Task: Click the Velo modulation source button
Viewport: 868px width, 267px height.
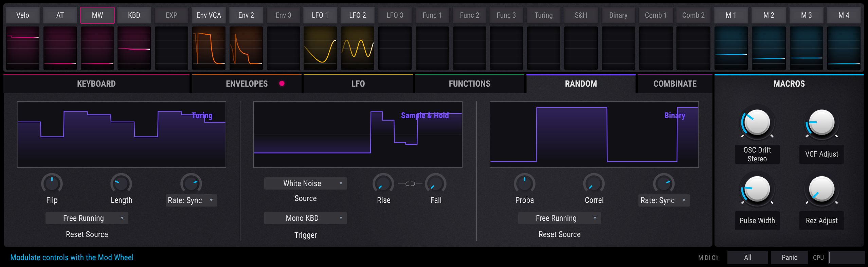Action: [23, 15]
